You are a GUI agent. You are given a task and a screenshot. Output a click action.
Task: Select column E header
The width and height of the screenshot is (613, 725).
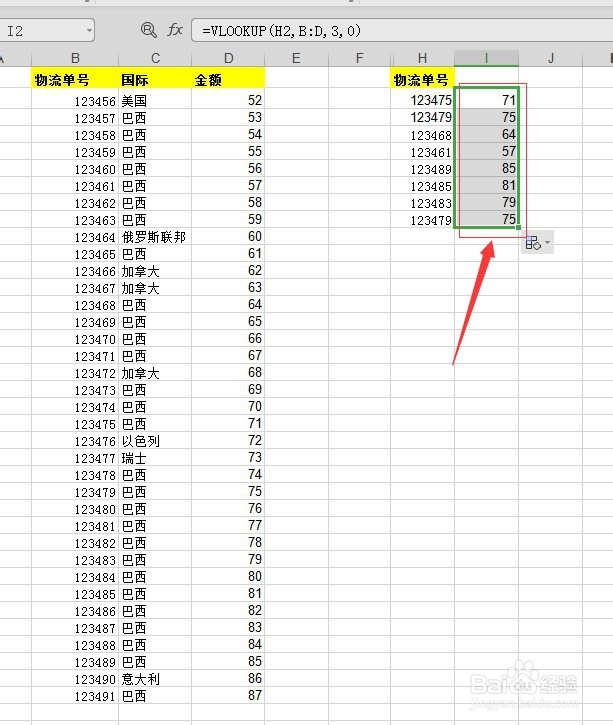pos(296,58)
